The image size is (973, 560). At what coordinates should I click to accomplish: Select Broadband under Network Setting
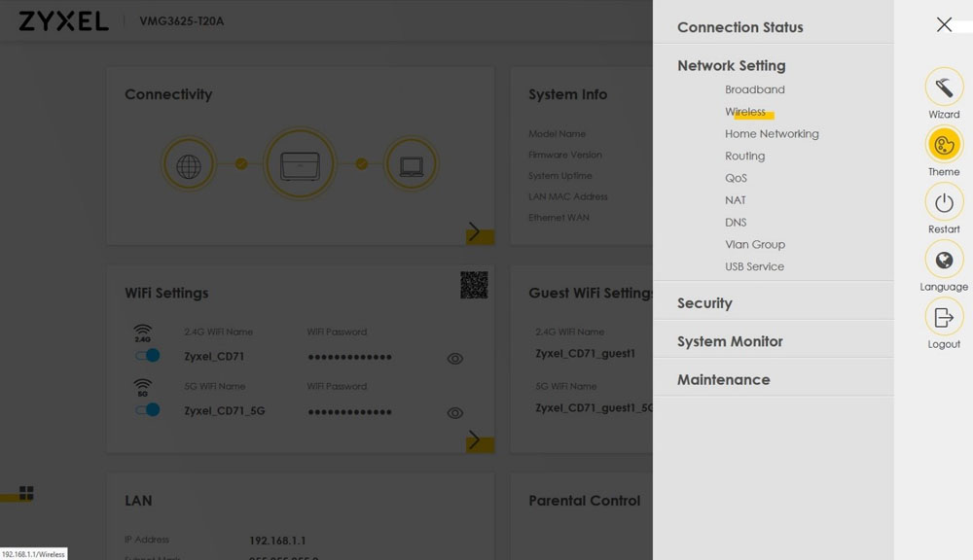tap(754, 89)
